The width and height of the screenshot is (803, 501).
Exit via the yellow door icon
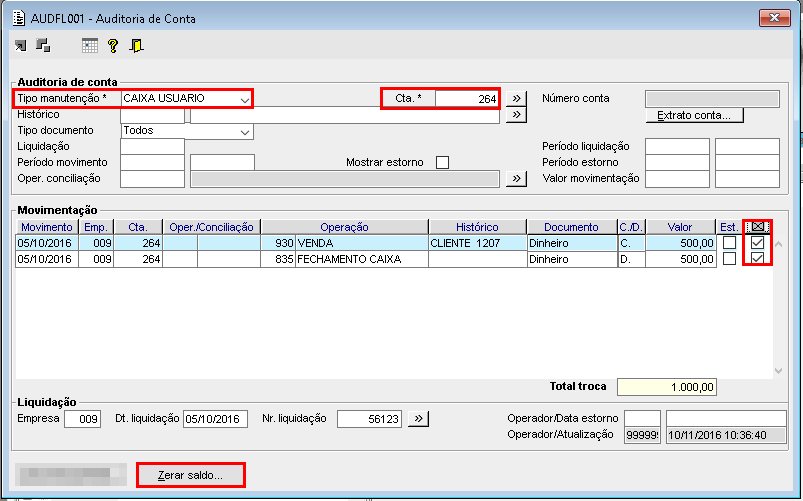[x=136, y=46]
